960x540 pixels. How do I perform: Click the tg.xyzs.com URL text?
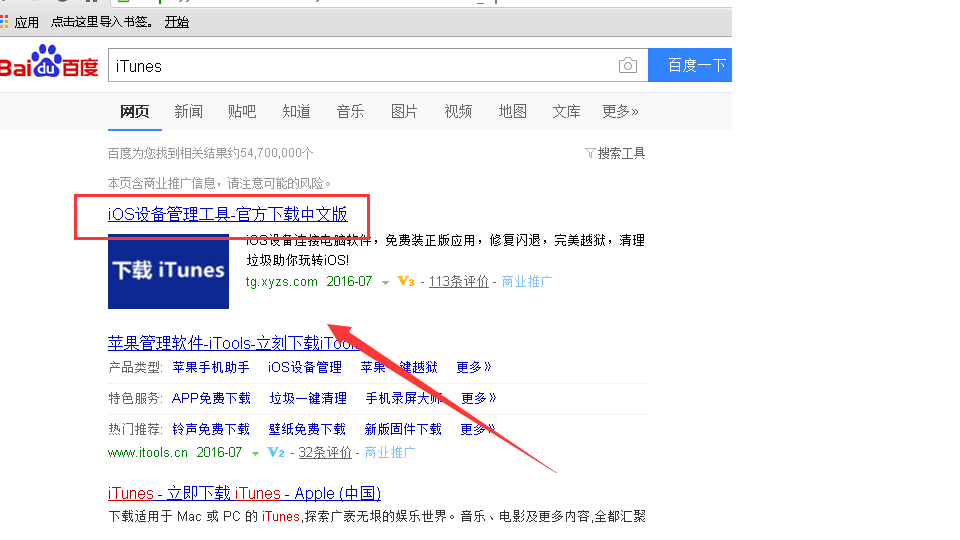click(282, 282)
